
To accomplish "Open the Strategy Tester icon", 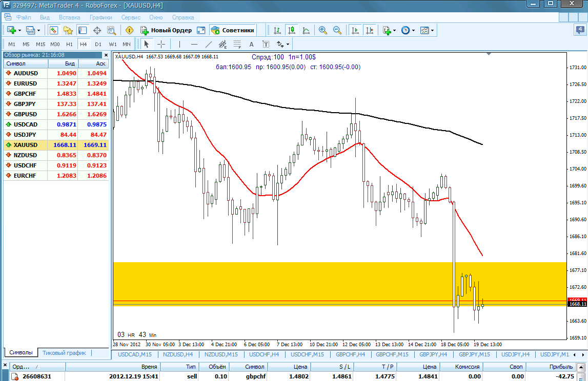I will click(111, 30).
